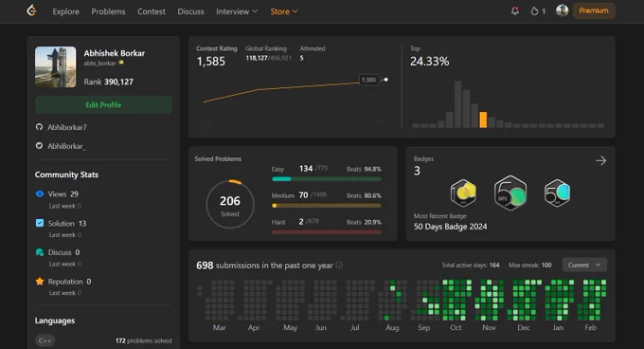Click the Easy 134 count
This screenshot has height=349, width=644.
click(x=306, y=169)
